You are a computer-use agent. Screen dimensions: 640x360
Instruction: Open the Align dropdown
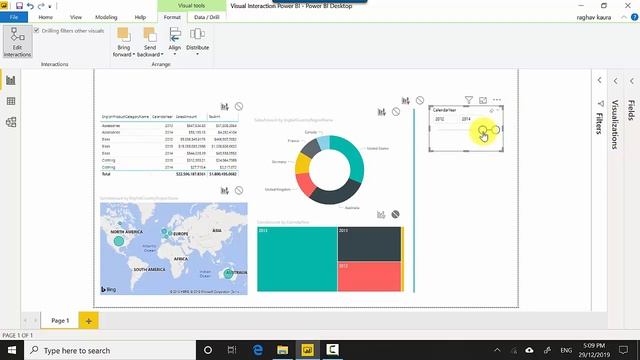click(175, 42)
